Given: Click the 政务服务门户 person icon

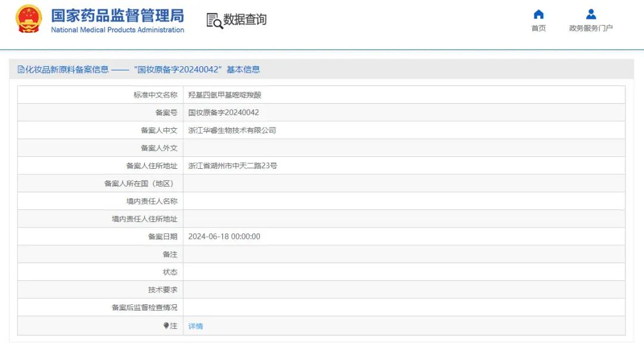Looking at the screenshot, I should tap(590, 14).
